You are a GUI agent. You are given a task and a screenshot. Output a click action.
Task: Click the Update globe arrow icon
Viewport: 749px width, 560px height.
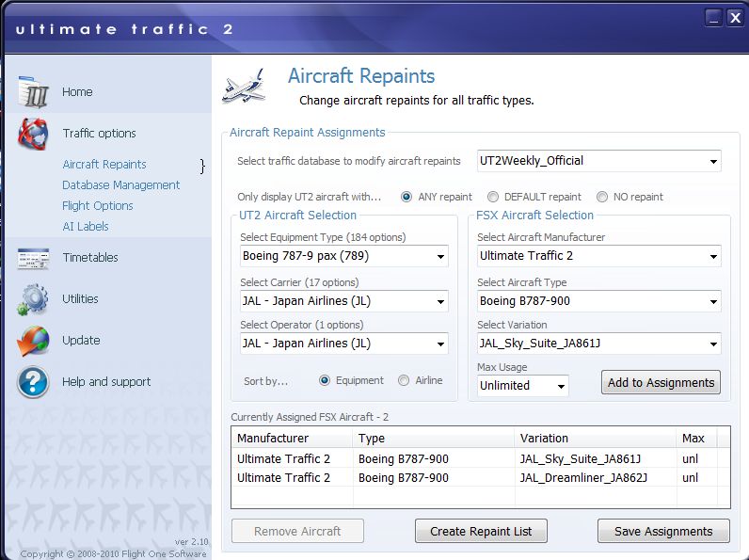(x=33, y=341)
